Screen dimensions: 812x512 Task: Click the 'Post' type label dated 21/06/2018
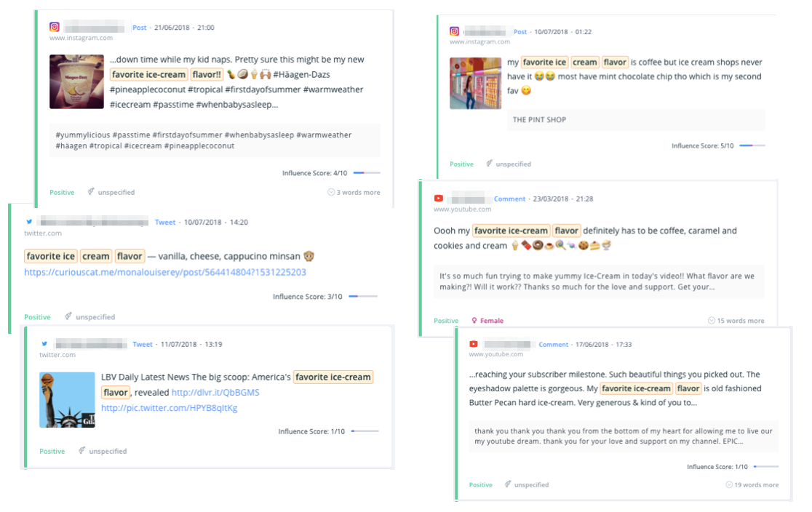pyautogui.click(x=139, y=28)
